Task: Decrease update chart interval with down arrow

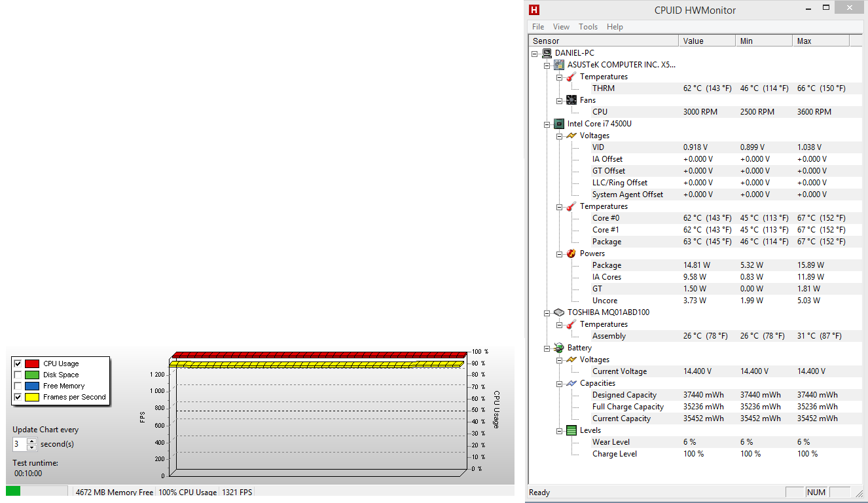Action: click(32, 447)
